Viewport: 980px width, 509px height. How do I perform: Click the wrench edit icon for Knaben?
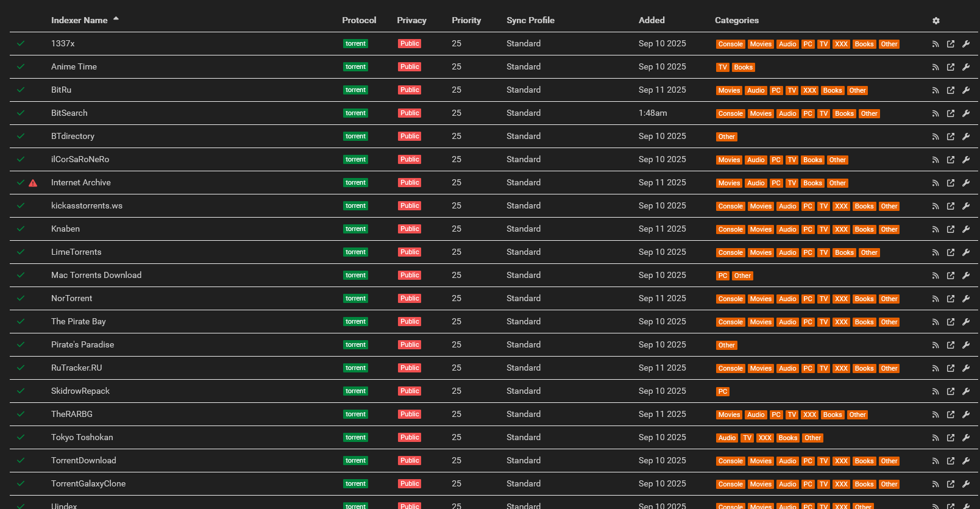click(x=966, y=229)
